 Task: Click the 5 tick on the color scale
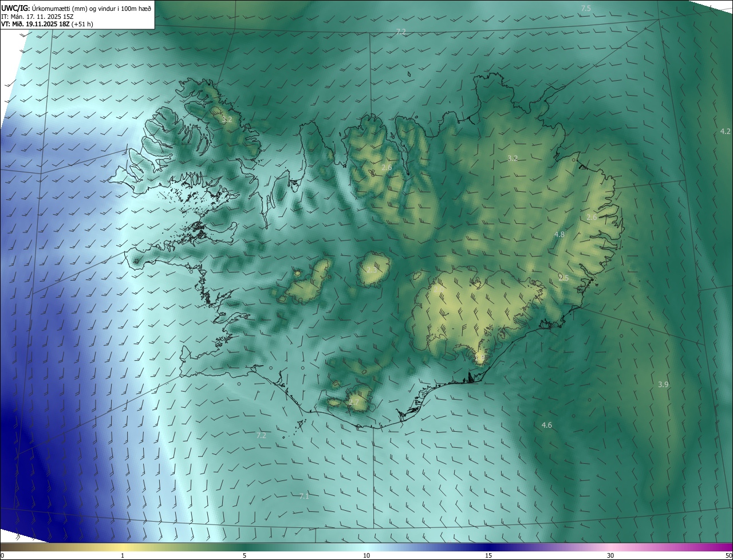pos(245,556)
